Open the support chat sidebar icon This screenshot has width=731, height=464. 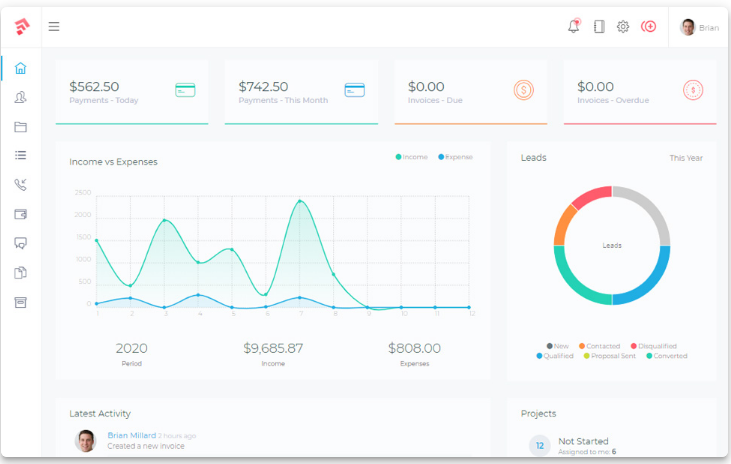pyautogui.click(x=20, y=243)
